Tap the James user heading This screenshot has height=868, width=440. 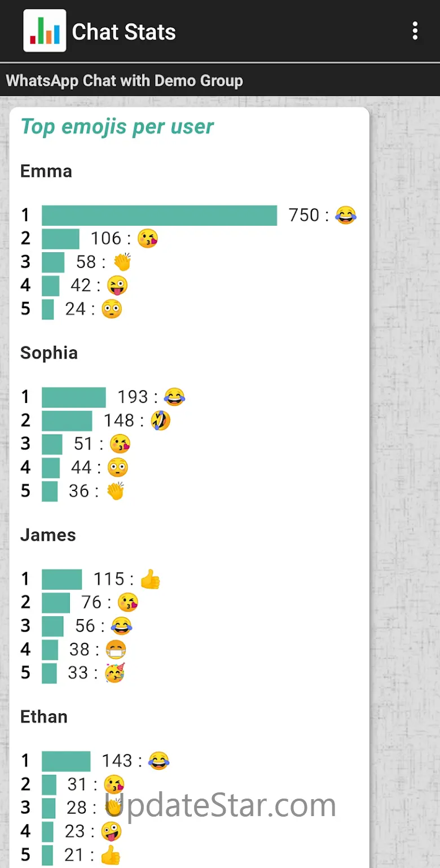[48, 534]
